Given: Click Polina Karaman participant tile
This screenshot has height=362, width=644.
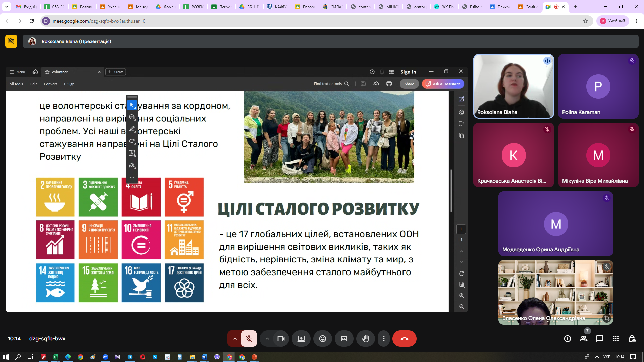Looking at the screenshot, I should [598, 86].
